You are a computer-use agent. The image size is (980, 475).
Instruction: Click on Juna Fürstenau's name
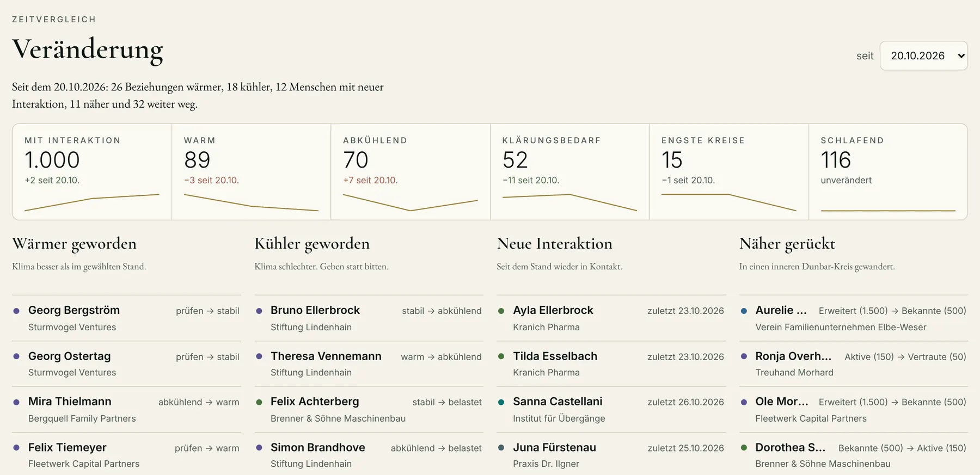(554, 447)
